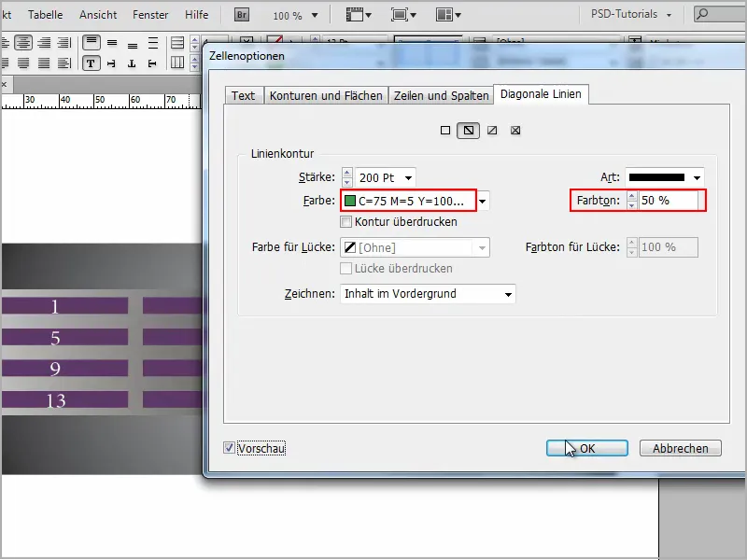Open Art line style dropdown
This screenshot has height=560, width=747.
click(697, 178)
